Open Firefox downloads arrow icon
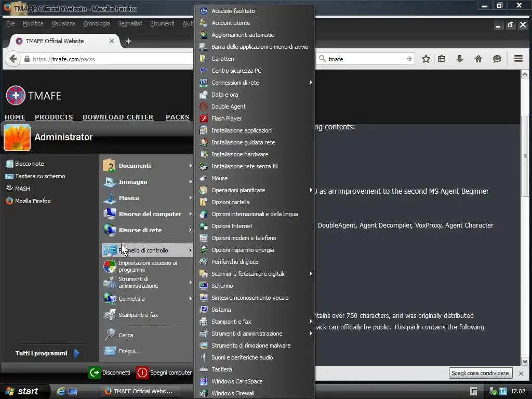532x399 pixels. 460,59
